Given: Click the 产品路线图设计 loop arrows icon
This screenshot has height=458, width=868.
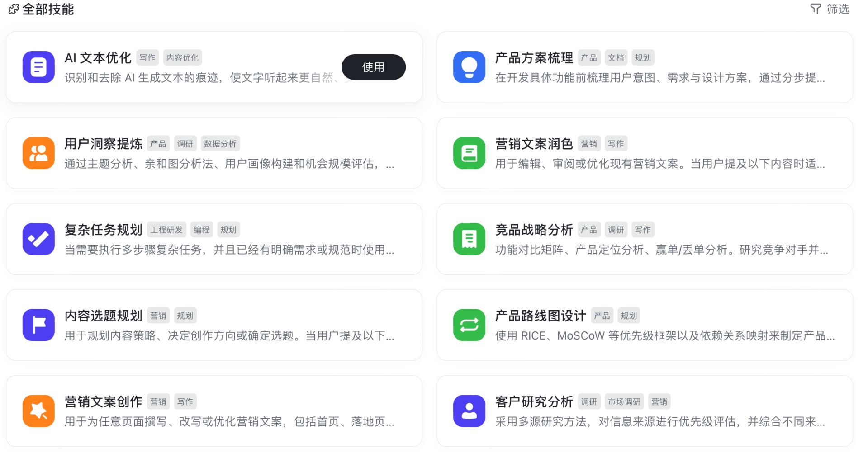Looking at the screenshot, I should [469, 325].
